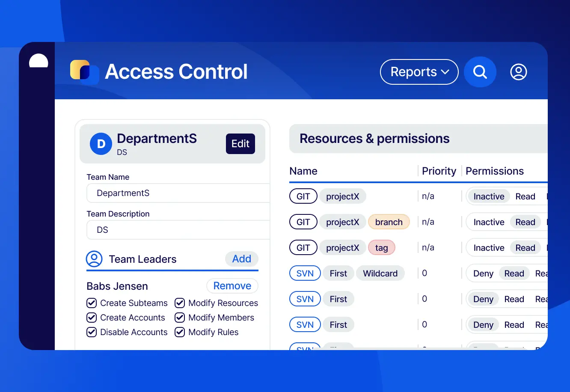Screen dimensions: 570x392
Task: Set Inactive for the projectX tag row
Action: pos(489,248)
